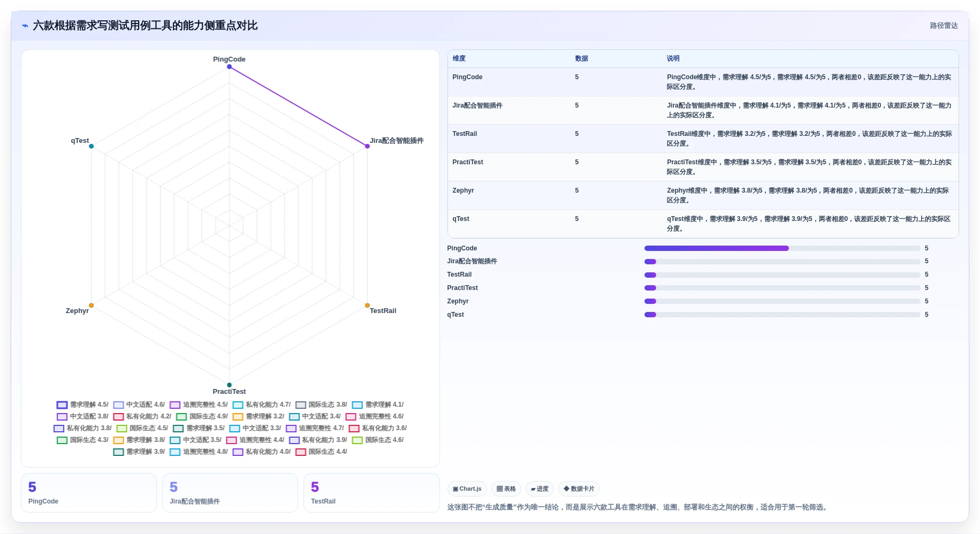Hide the 中文适配 3.3/ legend series

[x=255, y=429]
